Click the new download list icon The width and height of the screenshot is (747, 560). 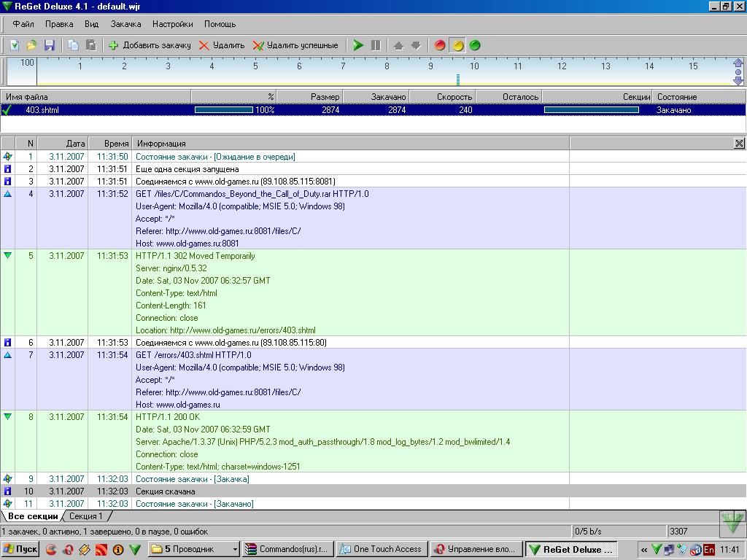(x=14, y=45)
